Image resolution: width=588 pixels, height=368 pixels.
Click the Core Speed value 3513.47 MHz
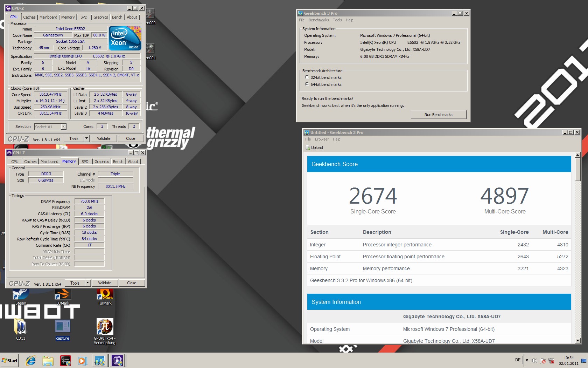pyautogui.click(x=50, y=94)
